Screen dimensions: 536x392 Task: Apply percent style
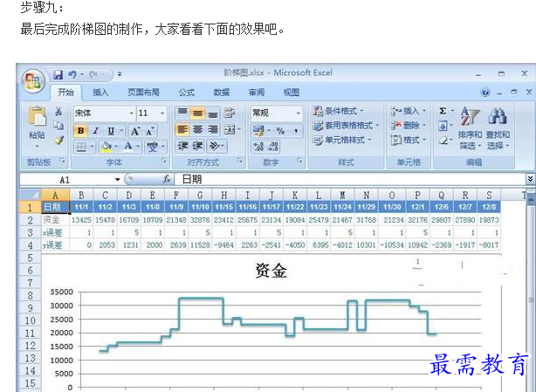pos(280,131)
